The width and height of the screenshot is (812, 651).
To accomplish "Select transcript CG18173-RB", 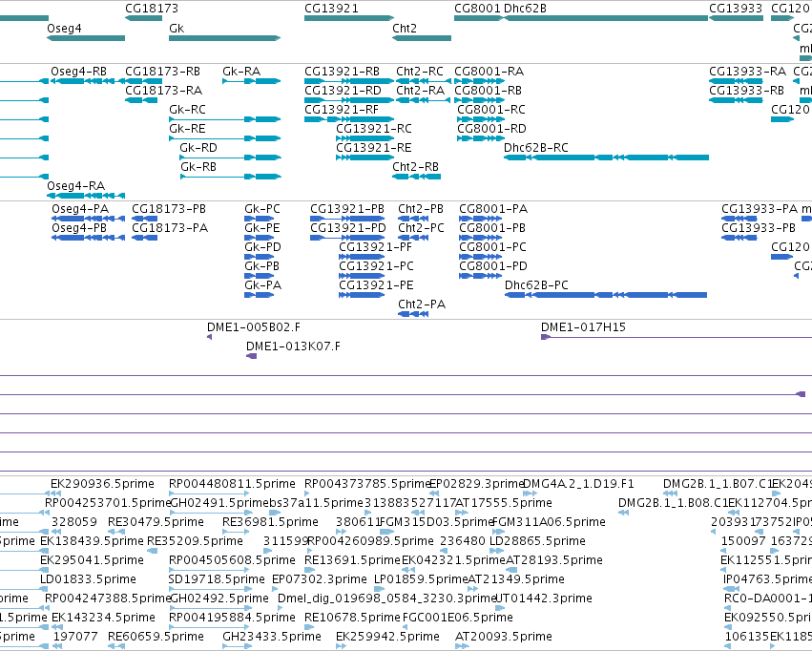I will (x=162, y=71).
